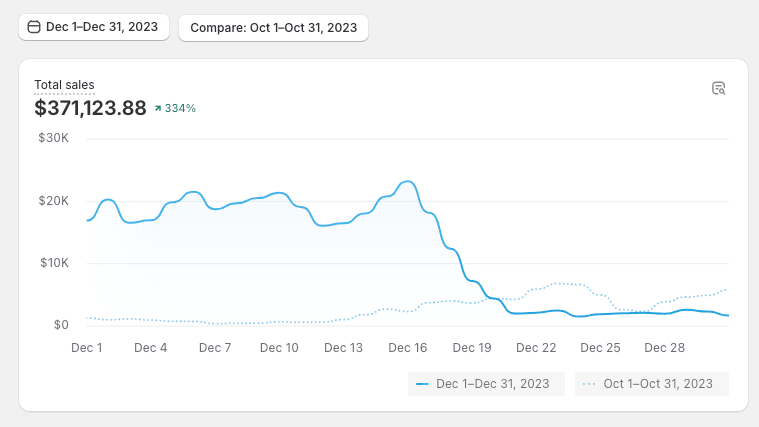The image size is (759, 427).
Task: Click the Total sales heading
Action: [64, 85]
